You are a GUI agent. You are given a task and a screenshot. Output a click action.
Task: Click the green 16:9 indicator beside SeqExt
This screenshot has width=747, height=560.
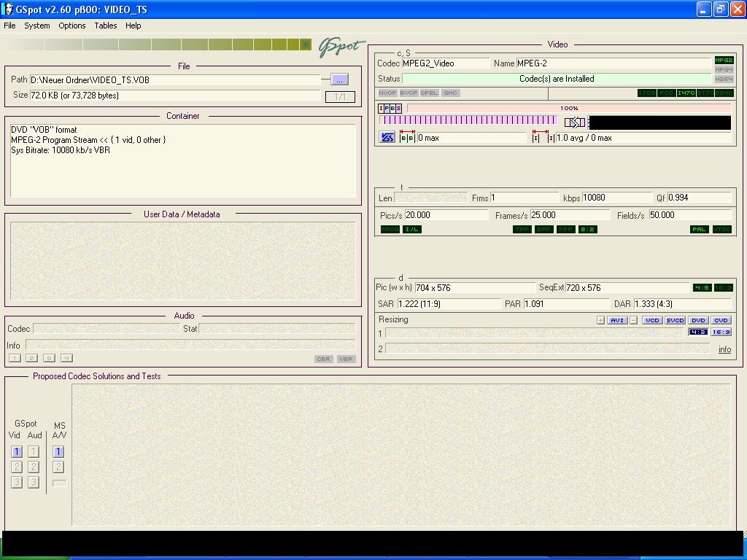pyautogui.click(x=723, y=287)
